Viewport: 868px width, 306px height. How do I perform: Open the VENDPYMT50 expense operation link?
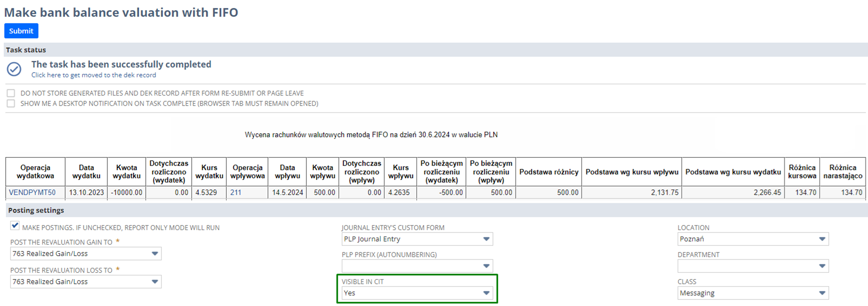pos(33,192)
